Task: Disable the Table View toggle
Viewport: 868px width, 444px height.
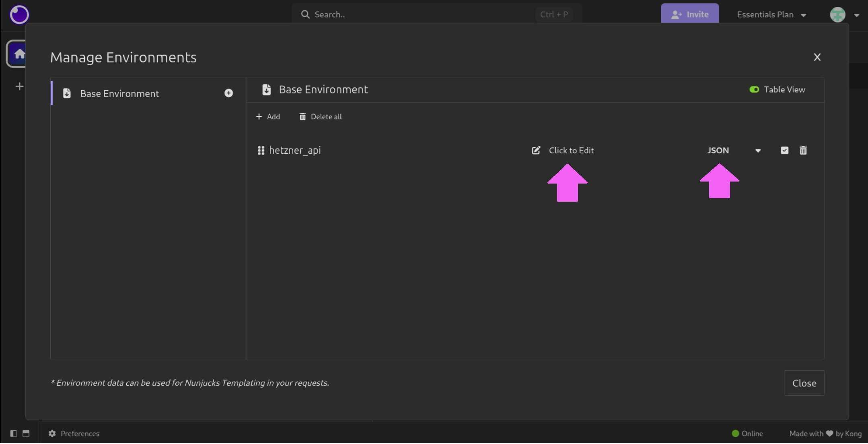Action: click(x=754, y=90)
